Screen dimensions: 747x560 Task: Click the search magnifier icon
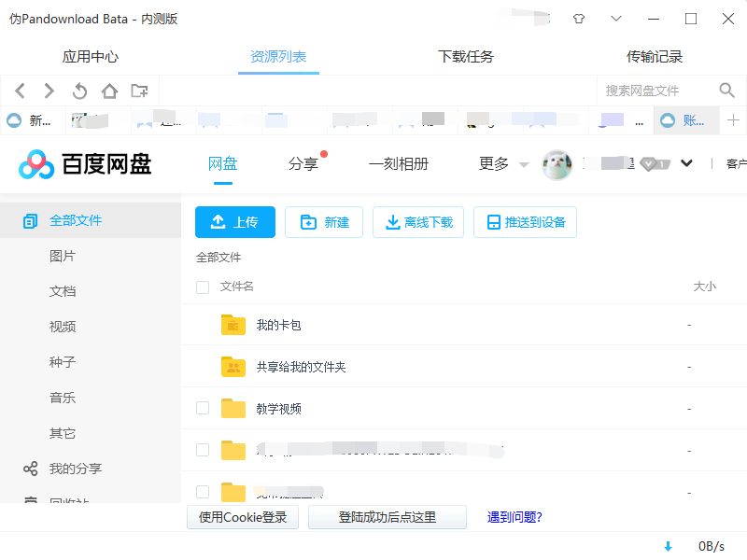point(726,90)
